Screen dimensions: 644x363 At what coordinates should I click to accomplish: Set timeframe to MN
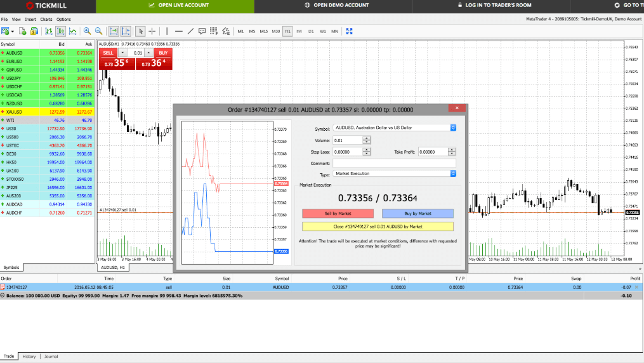click(x=335, y=31)
